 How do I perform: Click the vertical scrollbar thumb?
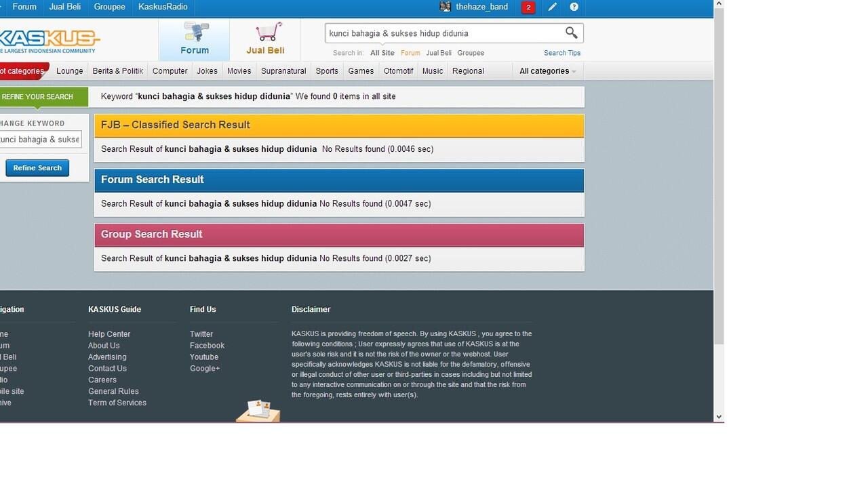click(719, 176)
